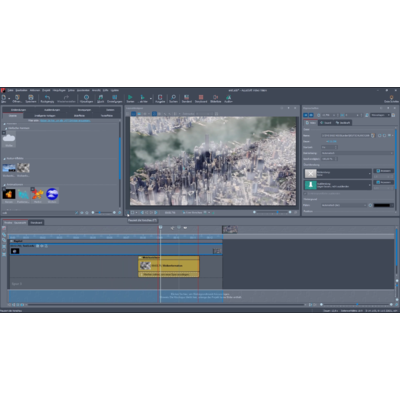Click the blue filter hint link in toolbox
Image resolution: width=400 pixels, height=400 pixels.
coord(65,120)
